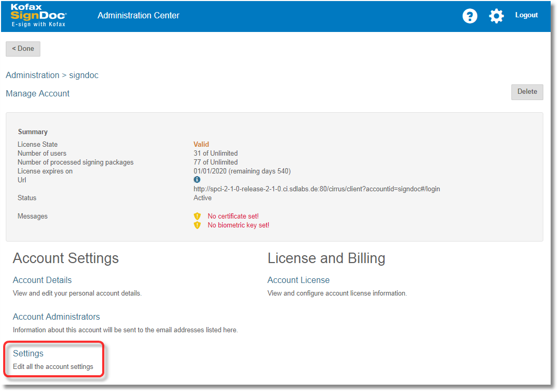Click warning shield icon for biometric key
This screenshot has width=558, height=392.
point(198,225)
